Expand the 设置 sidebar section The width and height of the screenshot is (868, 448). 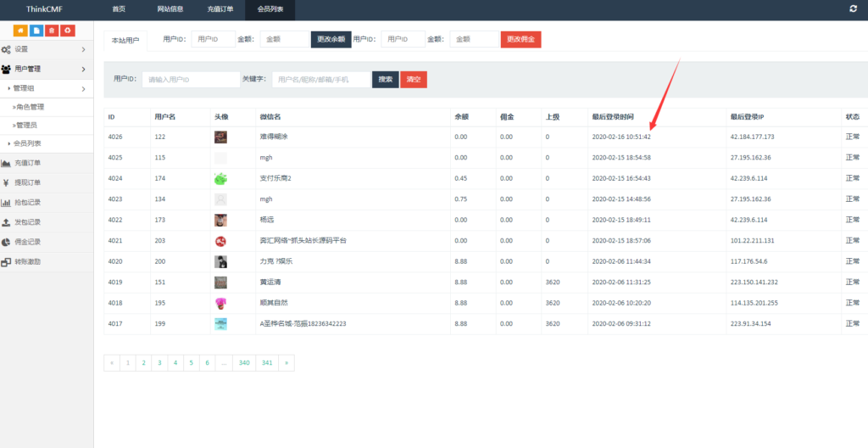[83, 49]
